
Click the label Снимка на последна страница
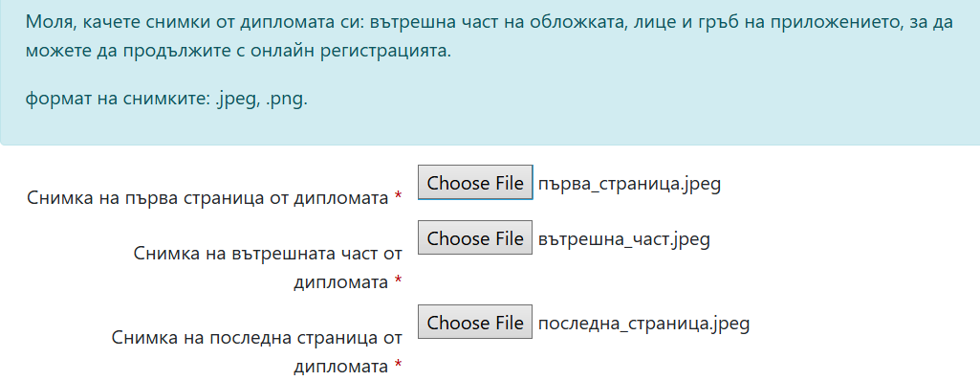tap(256, 352)
